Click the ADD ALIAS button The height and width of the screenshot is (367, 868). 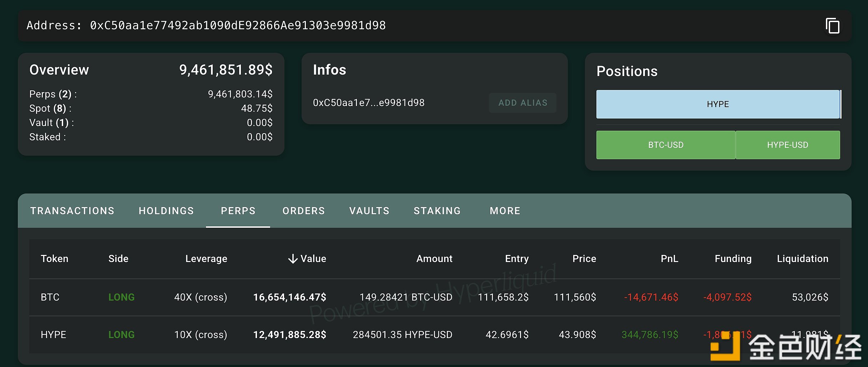523,103
